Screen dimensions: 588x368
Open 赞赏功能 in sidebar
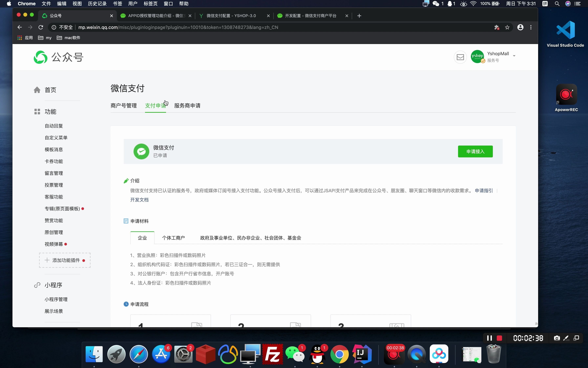[x=54, y=220]
